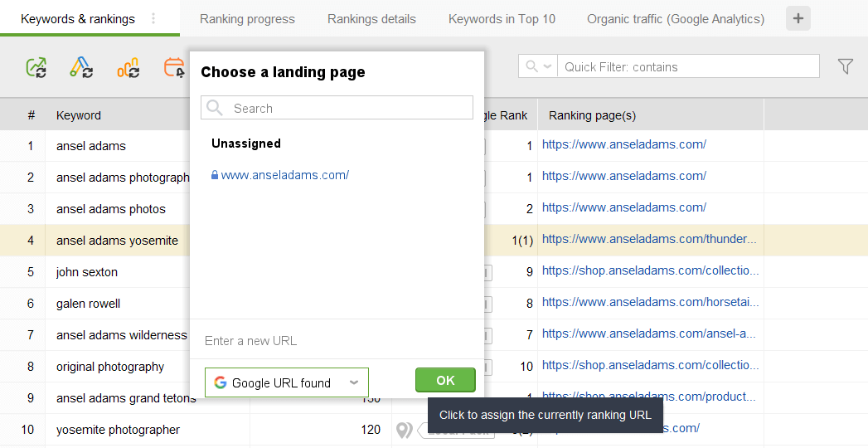Click the Google rank value 10
The width and height of the screenshot is (868, 448).
click(526, 367)
